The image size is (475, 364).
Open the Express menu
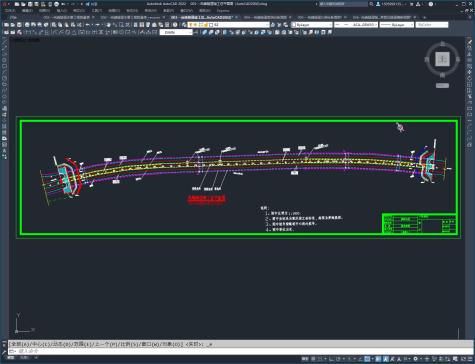pyautogui.click(x=223, y=11)
